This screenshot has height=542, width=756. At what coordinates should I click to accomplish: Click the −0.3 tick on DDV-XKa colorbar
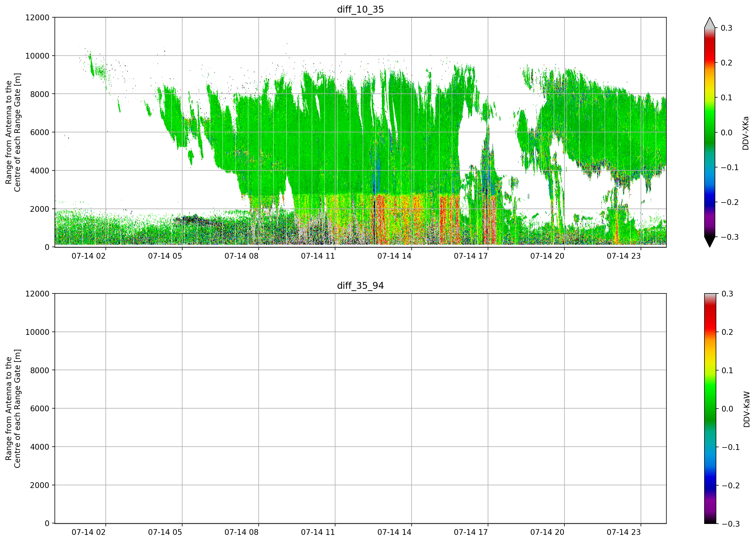(x=730, y=237)
